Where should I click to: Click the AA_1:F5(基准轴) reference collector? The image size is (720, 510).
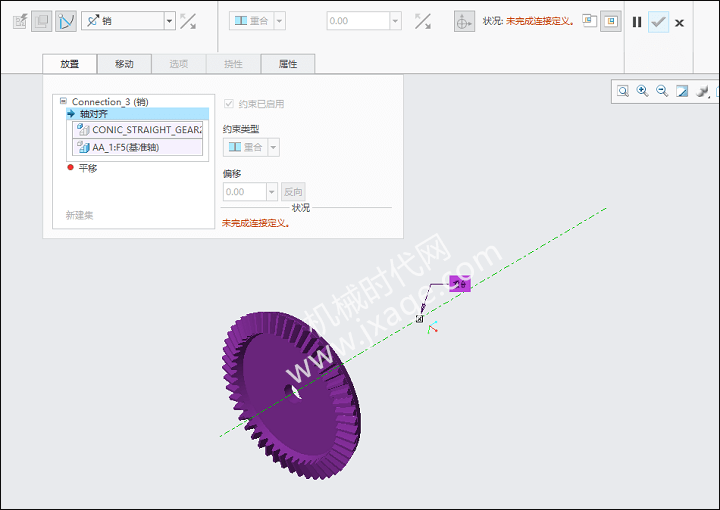[x=137, y=147]
